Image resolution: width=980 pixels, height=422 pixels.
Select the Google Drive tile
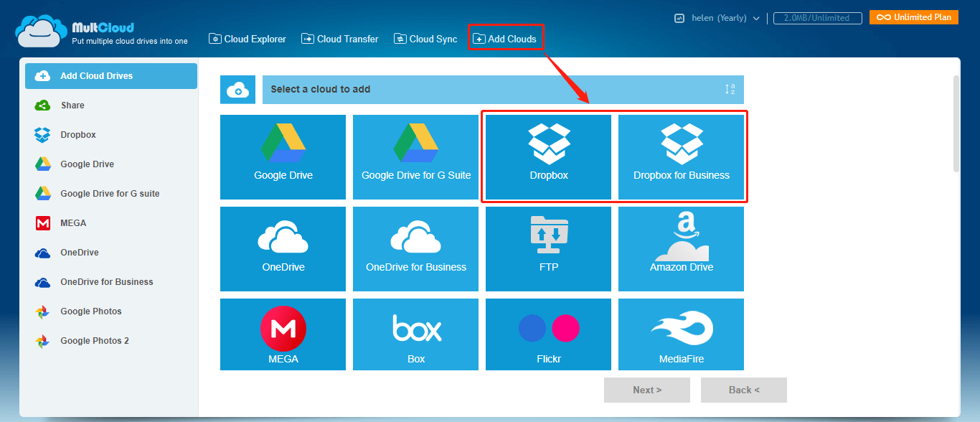(x=283, y=157)
